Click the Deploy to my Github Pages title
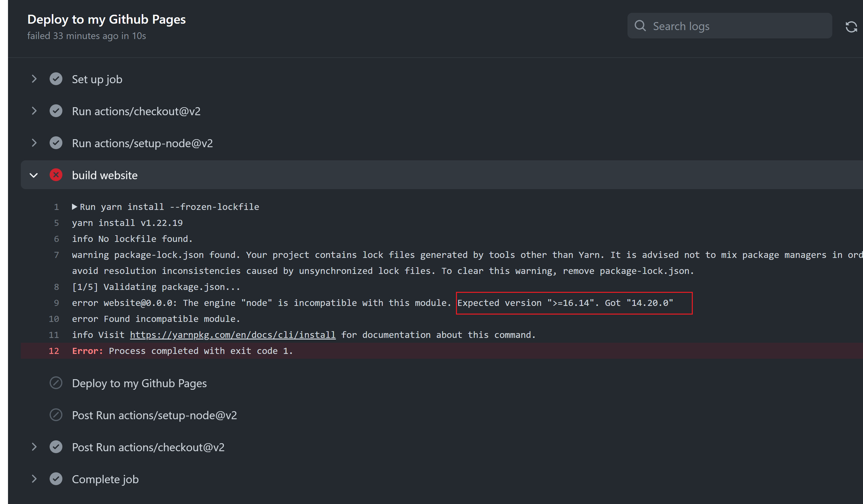Image resolution: width=863 pixels, height=504 pixels. [x=107, y=19]
